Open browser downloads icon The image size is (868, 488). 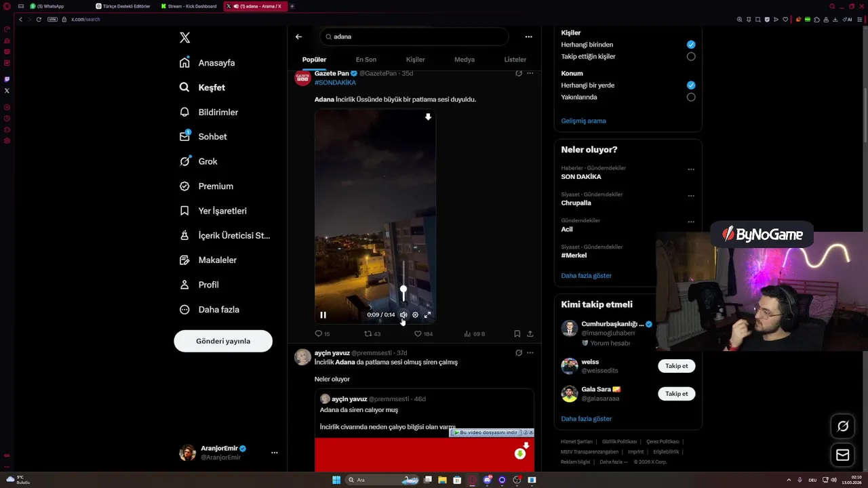[x=835, y=19]
